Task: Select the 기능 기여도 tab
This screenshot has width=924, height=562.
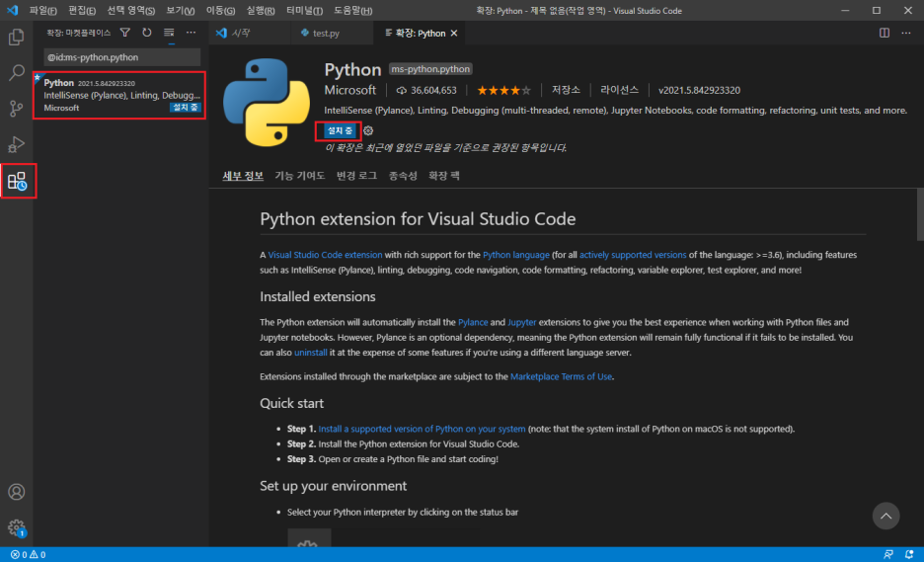Action: point(300,176)
